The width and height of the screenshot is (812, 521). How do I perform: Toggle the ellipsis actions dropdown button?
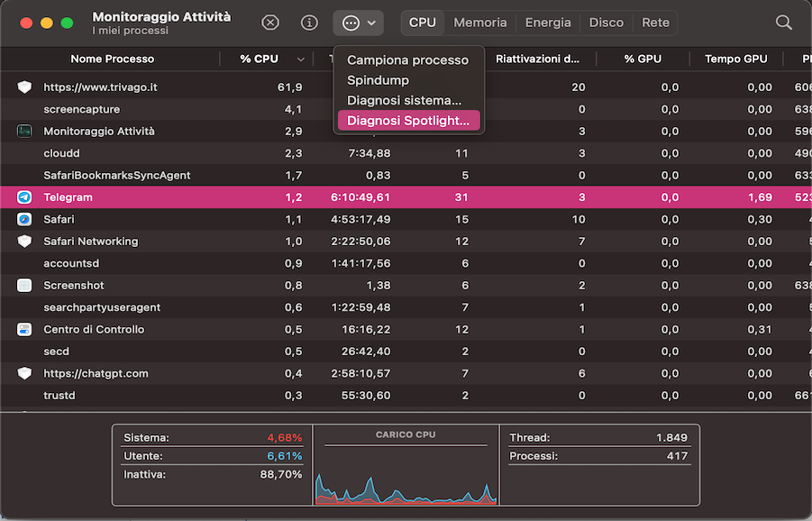(x=359, y=23)
